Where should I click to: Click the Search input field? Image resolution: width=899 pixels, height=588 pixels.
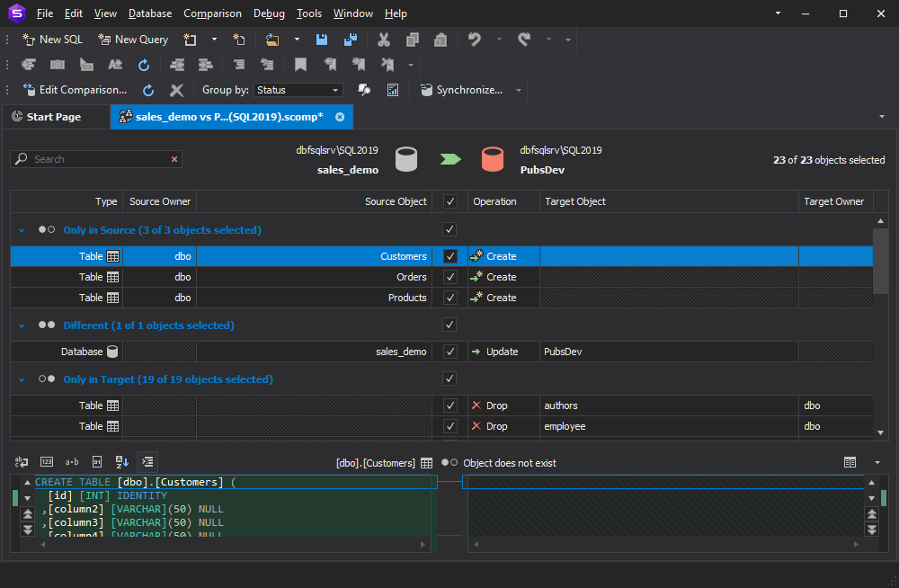pos(96,159)
